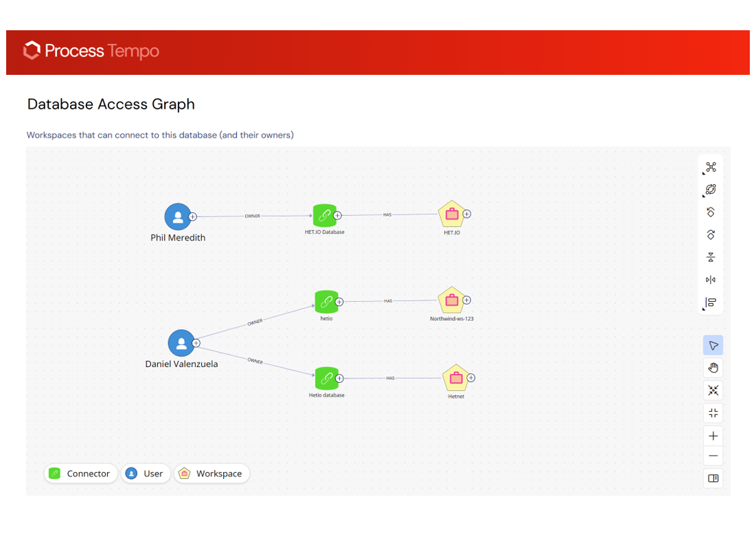Expand the HET.IO workspace plus button
The height and width of the screenshot is (545, 756).
[467, 214]
